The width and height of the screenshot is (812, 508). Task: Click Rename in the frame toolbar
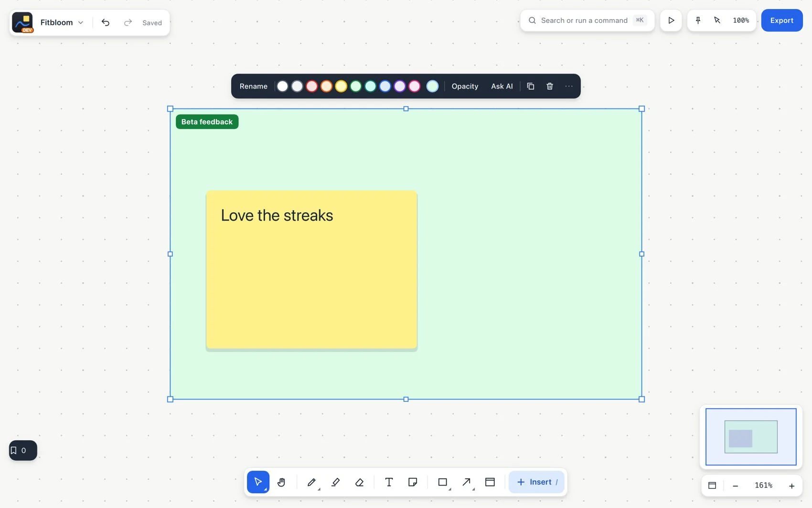[x=254, y=86]
